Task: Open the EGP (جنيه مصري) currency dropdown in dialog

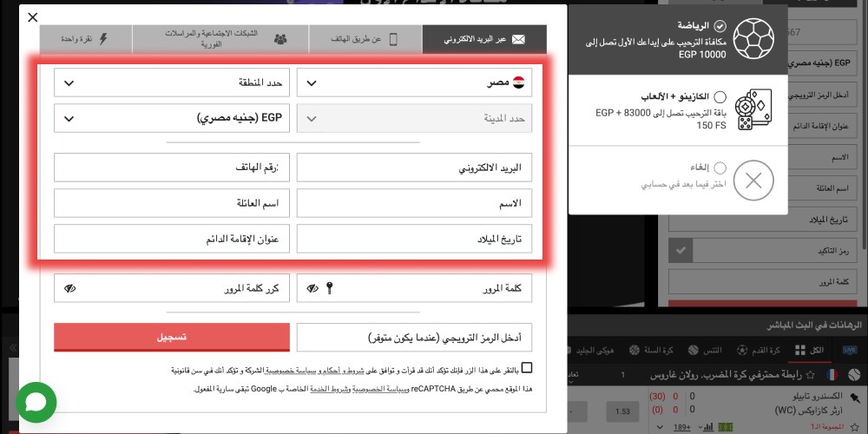Action: pyautogui.click(x=172, y=118)
